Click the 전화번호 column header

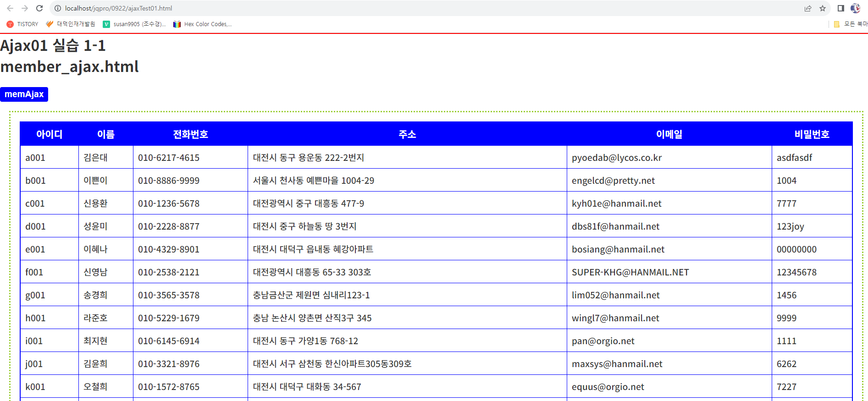coord(190,134)
